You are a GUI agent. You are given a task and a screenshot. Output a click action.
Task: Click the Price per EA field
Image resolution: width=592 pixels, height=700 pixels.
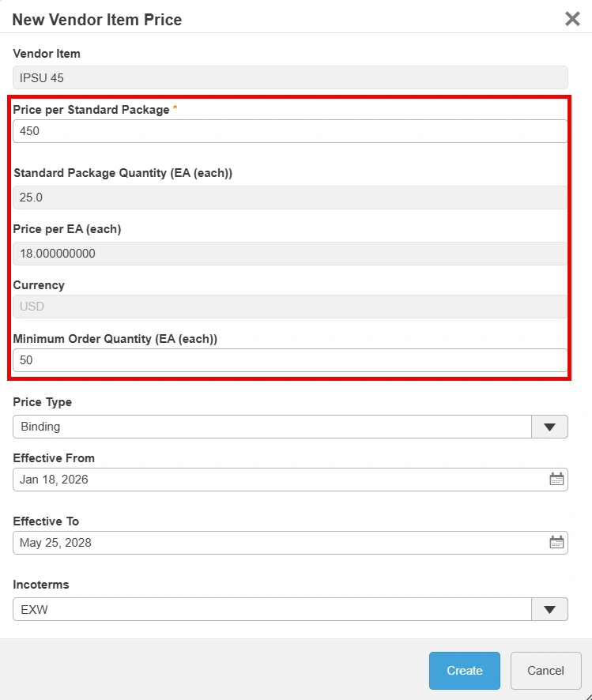pyautogui.click(x=290, y=254)
